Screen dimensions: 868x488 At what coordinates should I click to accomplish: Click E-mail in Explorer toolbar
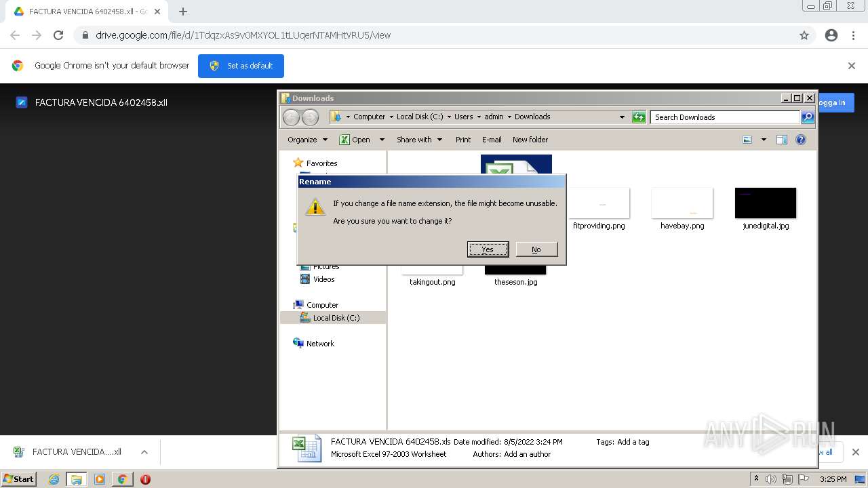click(492, 140)
